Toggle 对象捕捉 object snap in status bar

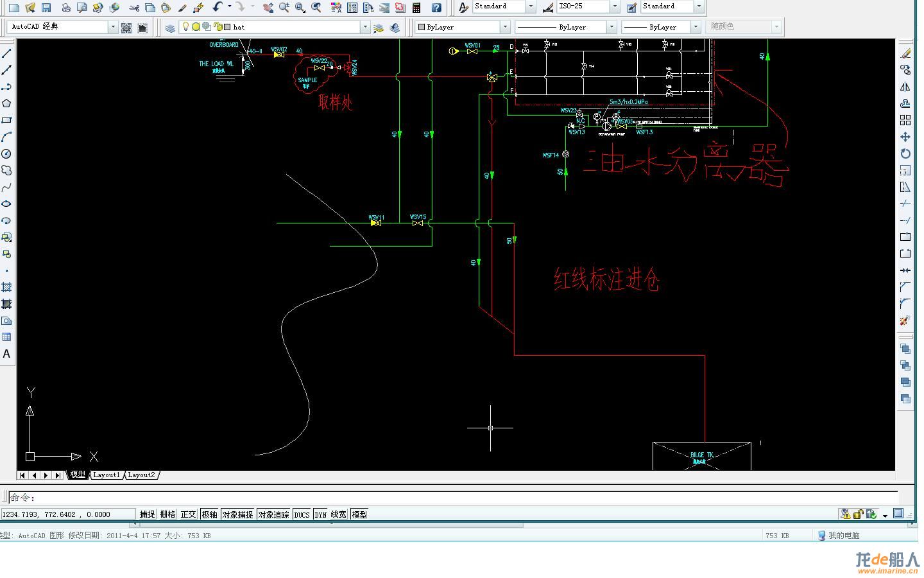(238, 514)
